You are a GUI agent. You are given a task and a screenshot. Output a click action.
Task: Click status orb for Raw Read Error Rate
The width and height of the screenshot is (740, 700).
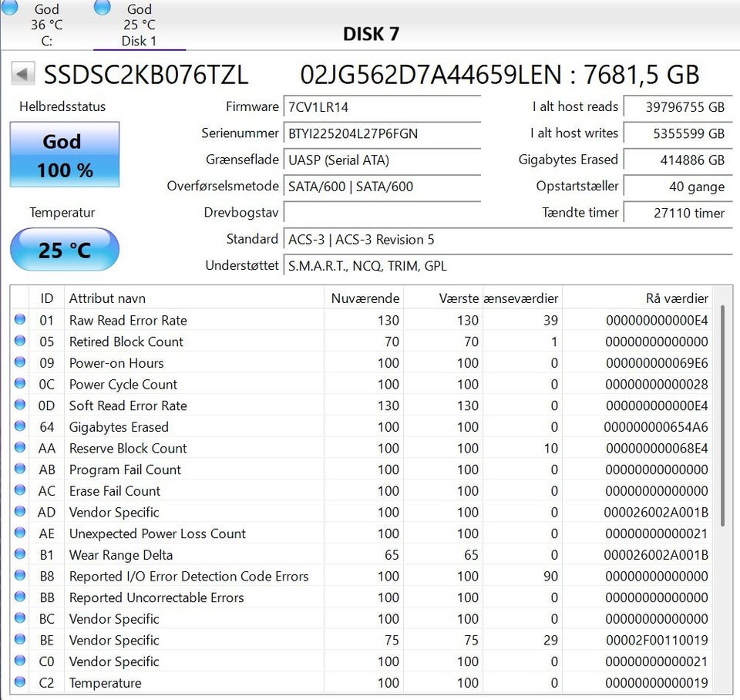(20, 320)
